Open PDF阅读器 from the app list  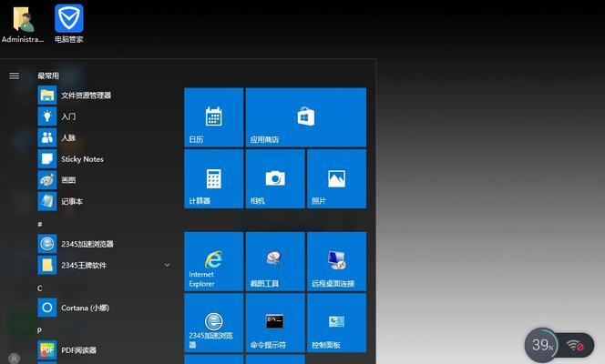104,349
